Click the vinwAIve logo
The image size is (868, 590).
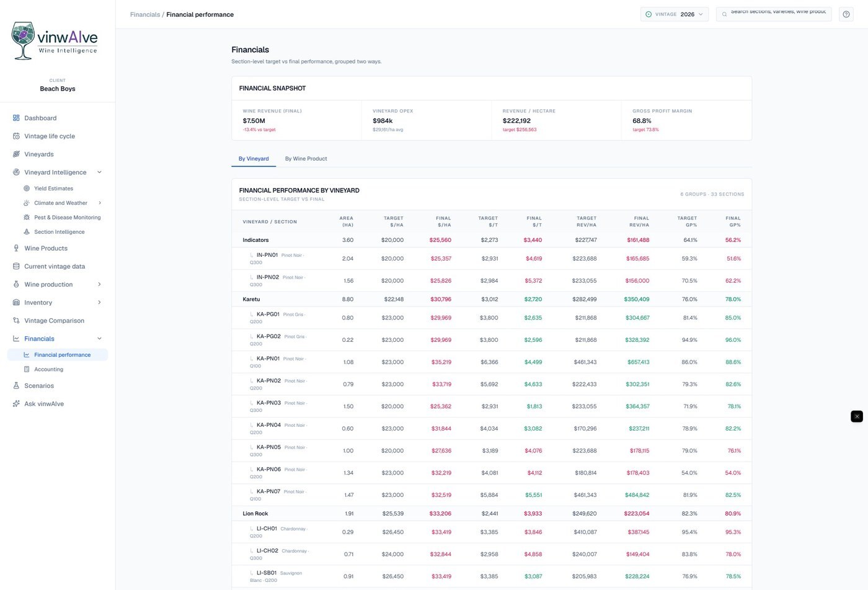[55, 40]
